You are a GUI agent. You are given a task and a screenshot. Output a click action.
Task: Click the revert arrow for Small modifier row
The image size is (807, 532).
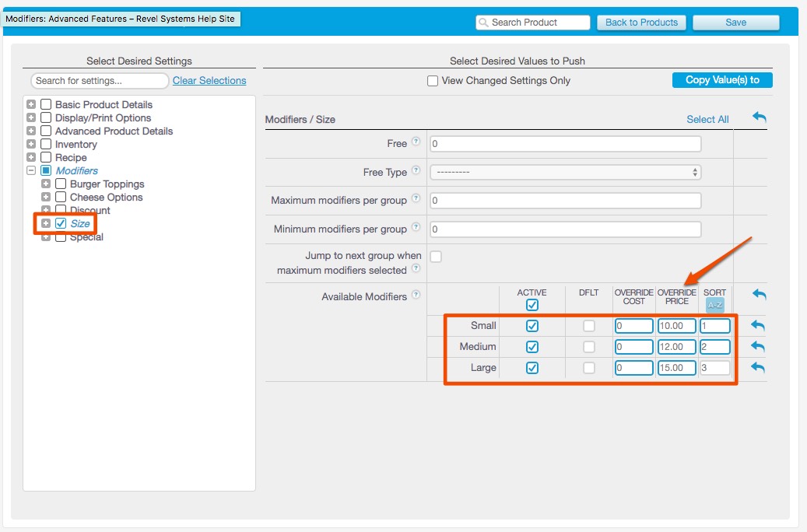[758, 326]
